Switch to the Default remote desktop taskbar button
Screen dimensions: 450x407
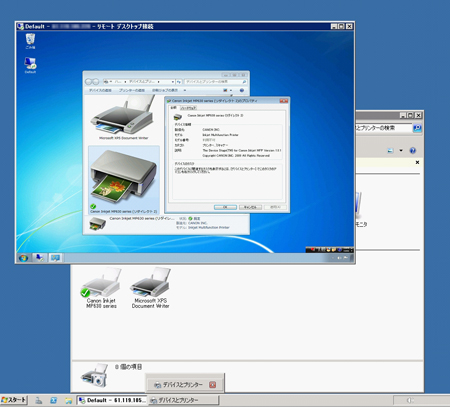[112, 400]
